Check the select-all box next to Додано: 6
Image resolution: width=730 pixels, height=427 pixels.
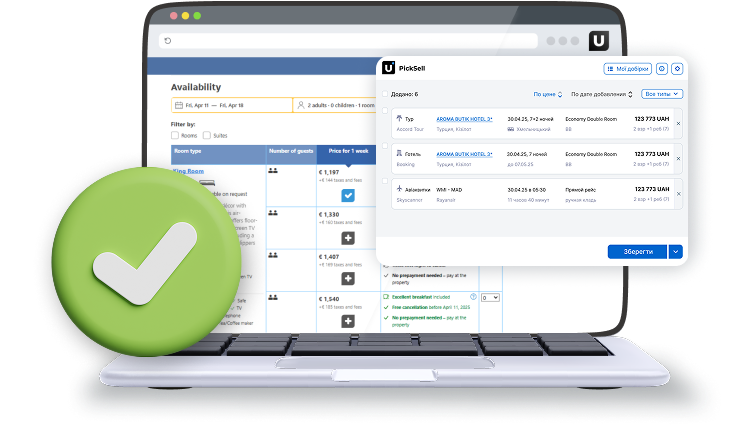point(385,94)
